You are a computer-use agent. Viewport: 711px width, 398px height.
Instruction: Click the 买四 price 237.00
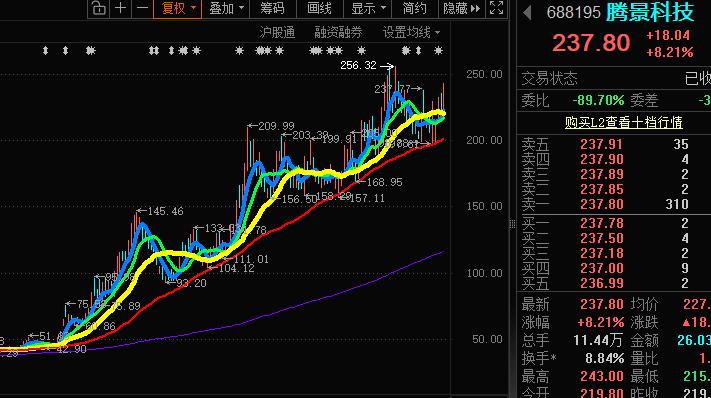601,268
